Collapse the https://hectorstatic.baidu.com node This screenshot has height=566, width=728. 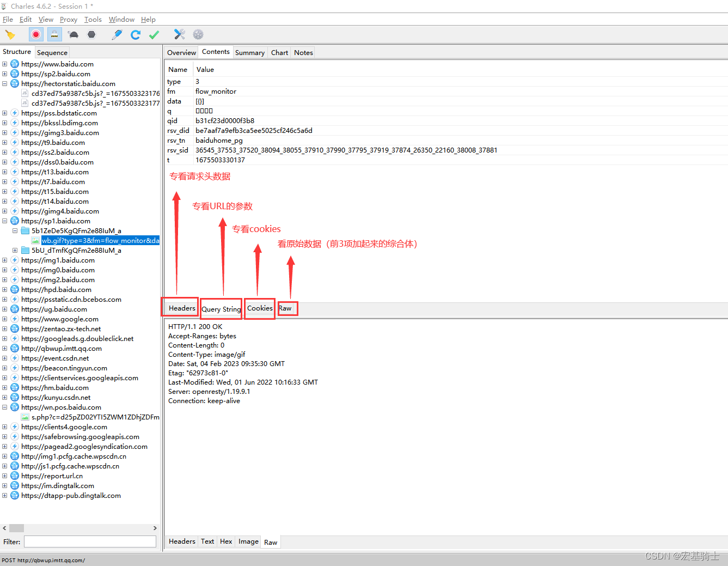pos(4,84)
